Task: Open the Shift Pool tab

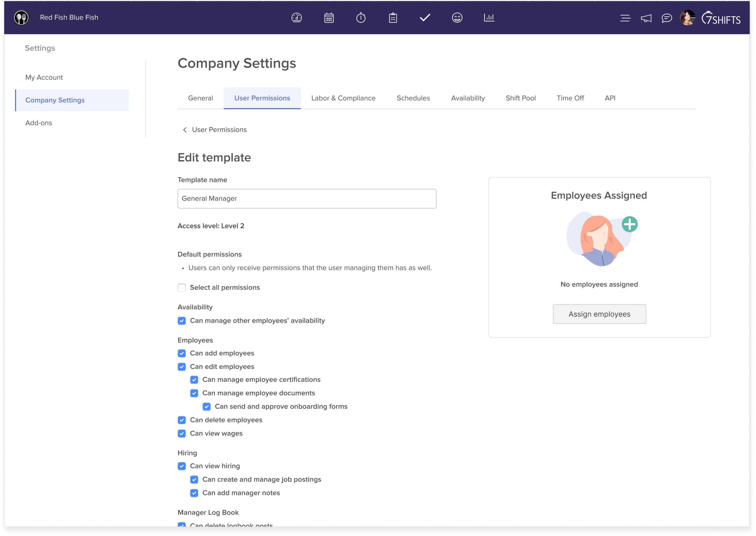Action: point(520,98)
